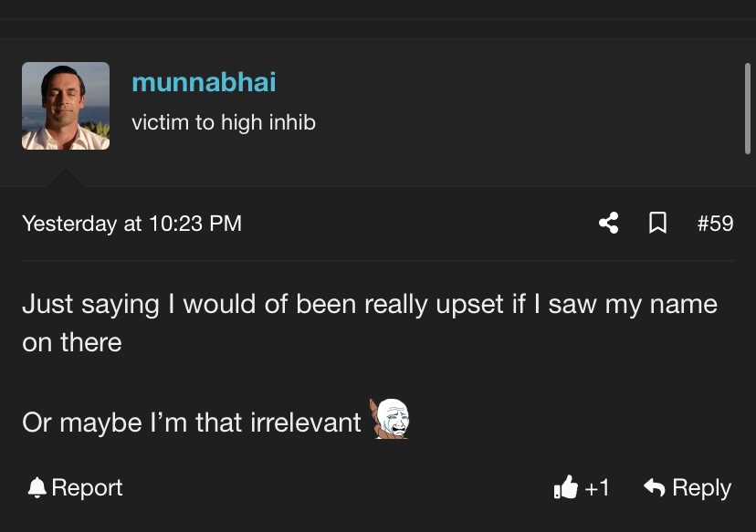Click the vertical scrollbar thumb at right edge
The width and height of the screenshot is (756, 532).
[747, 109]
